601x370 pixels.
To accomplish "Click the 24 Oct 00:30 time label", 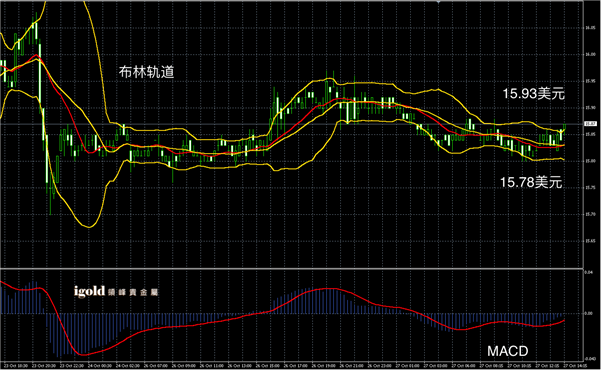I will point(100,366).
